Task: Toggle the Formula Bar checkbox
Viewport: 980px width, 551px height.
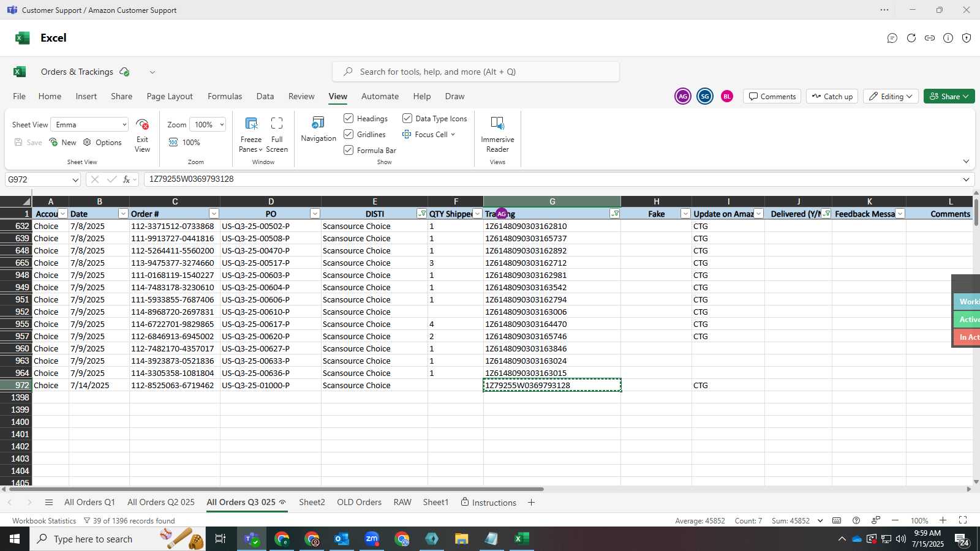Action: (349, 150)
